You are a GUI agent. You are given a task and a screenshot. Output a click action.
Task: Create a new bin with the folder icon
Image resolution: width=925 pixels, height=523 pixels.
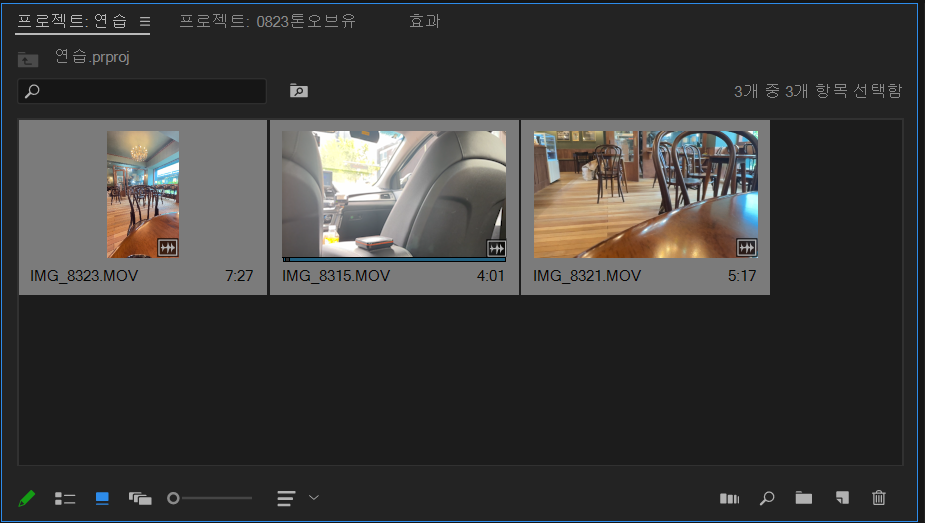tap(803, 498)
